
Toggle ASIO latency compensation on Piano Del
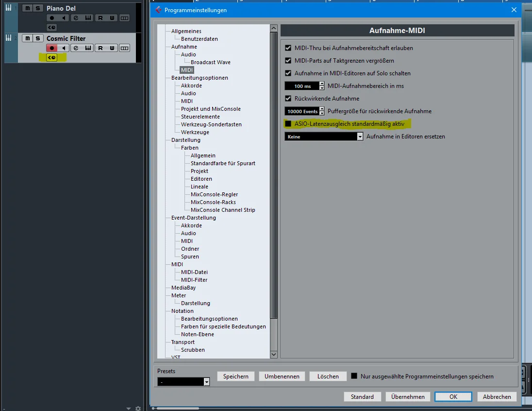coord(51,28)
